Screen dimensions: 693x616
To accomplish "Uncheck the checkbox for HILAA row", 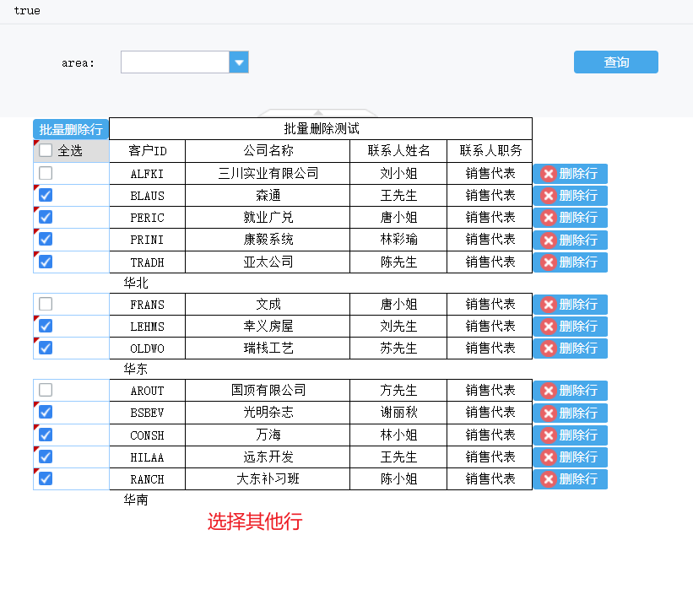I will click(x=46, y=457).
